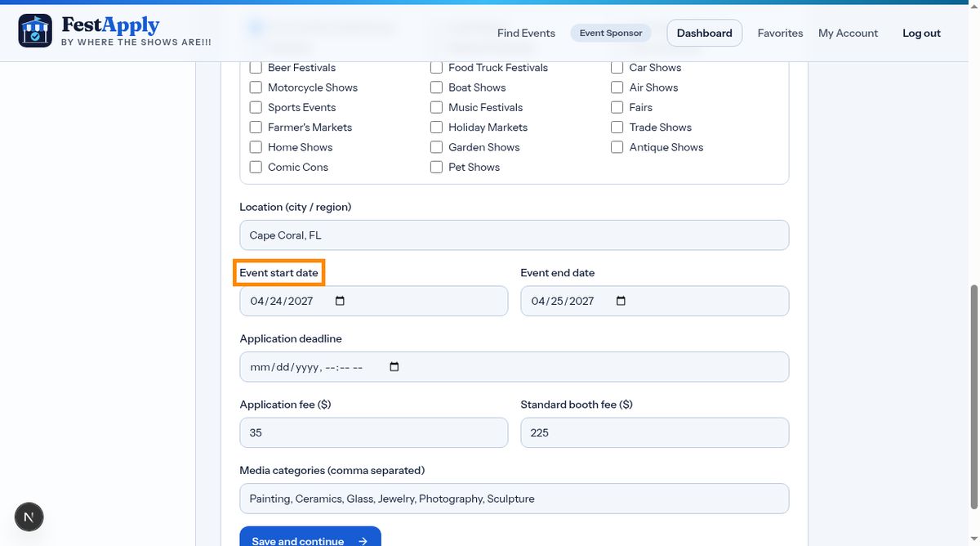Screen dimensions: 980x546
Task: Check the Home Shows option
Action: click(256, 147)
